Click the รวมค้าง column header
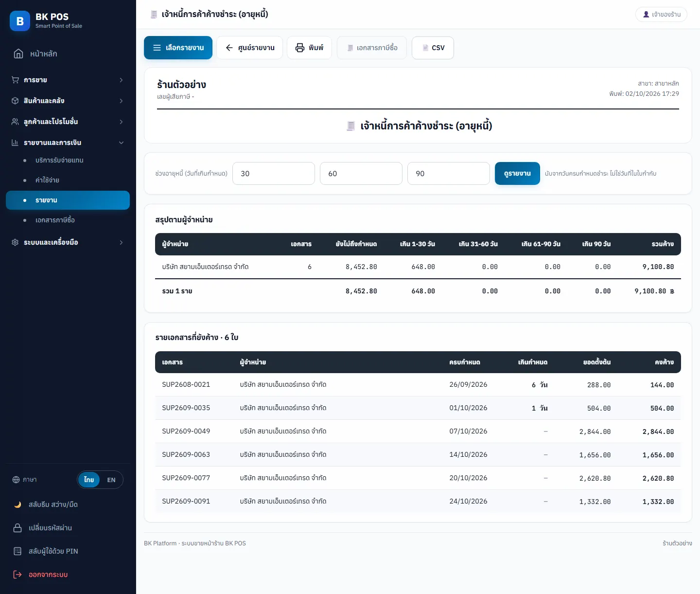 (x=663, y=244)
